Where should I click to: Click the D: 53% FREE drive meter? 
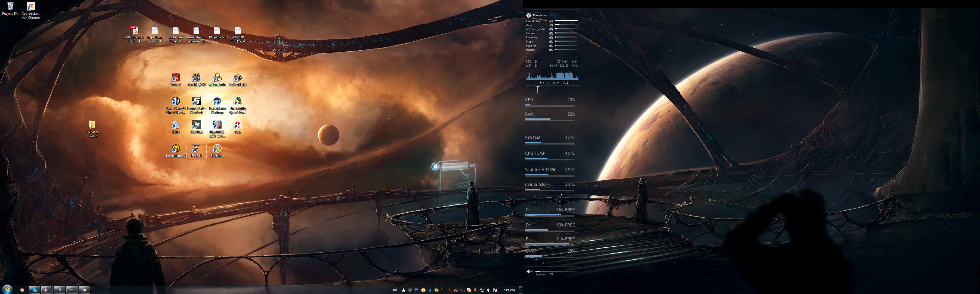tap(550, 227)
